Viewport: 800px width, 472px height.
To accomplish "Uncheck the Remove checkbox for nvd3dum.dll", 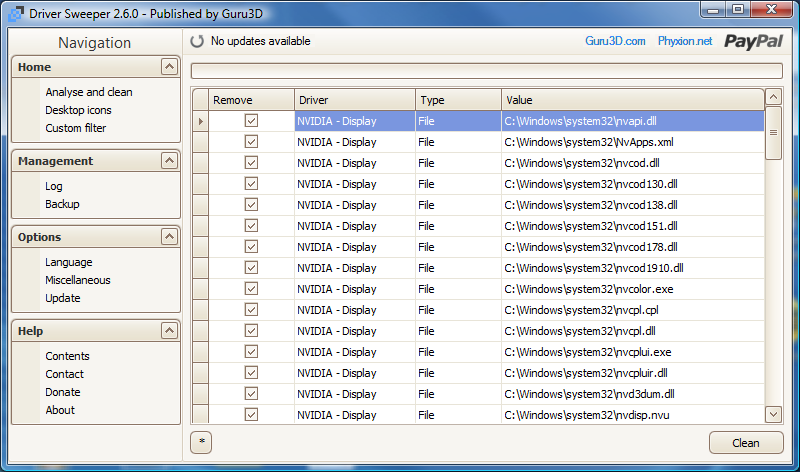I will point(251,394).
